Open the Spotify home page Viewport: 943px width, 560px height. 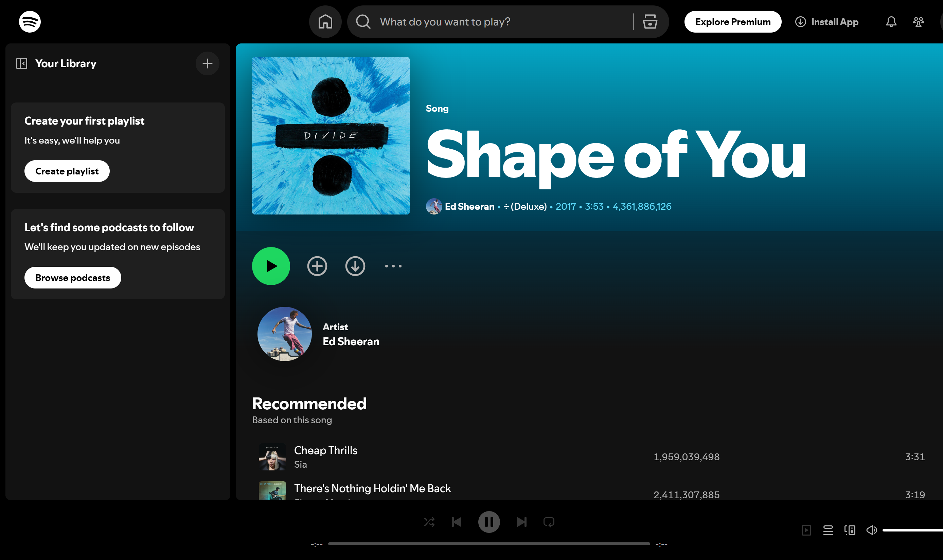[325, 21]
